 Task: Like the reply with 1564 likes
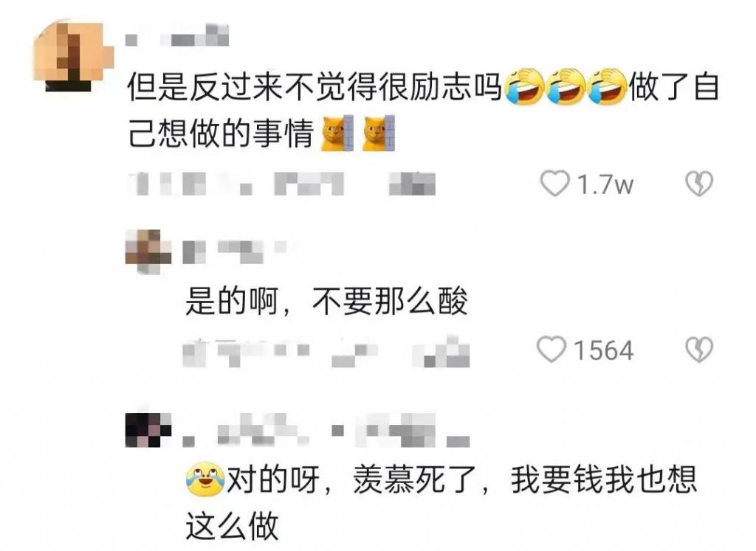[551, 349]
